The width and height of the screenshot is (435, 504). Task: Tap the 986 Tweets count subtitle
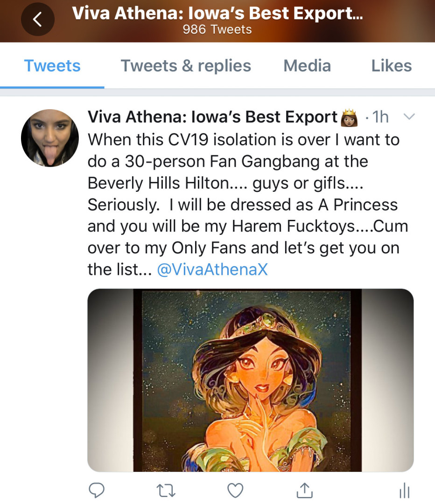[x=217, y=30]
